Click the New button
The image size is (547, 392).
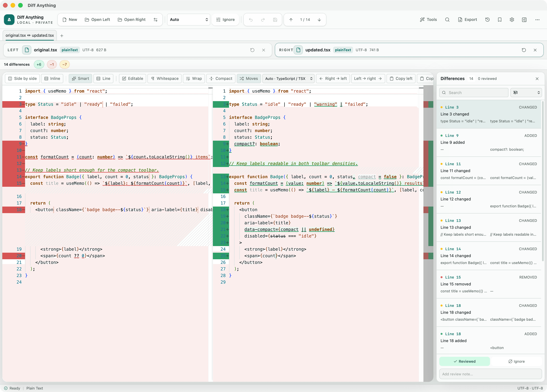click(70, 20)
